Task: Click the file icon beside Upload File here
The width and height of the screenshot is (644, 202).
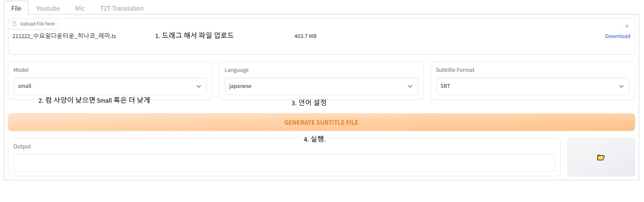Action: click(15, 24)
